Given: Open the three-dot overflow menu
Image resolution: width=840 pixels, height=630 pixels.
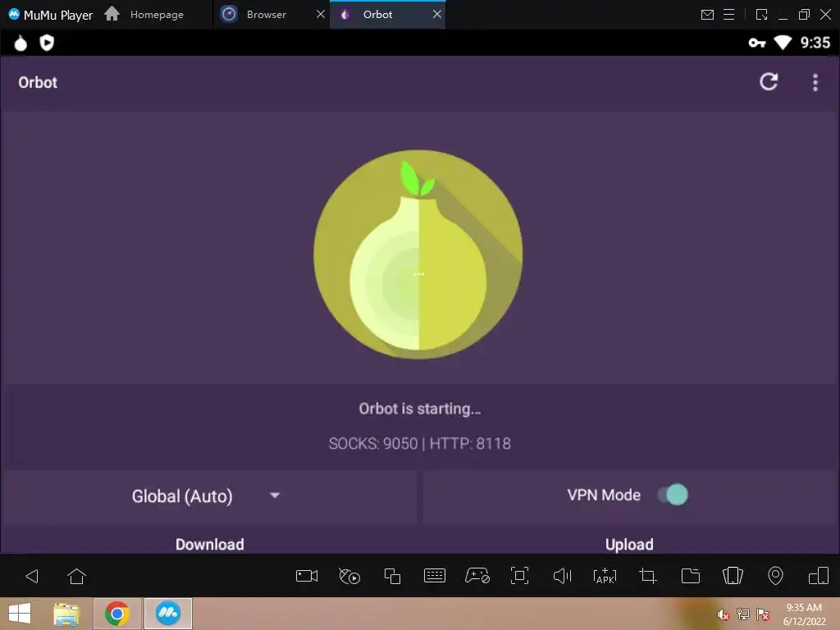Looking at the screenshot, I should click(815, 83).
